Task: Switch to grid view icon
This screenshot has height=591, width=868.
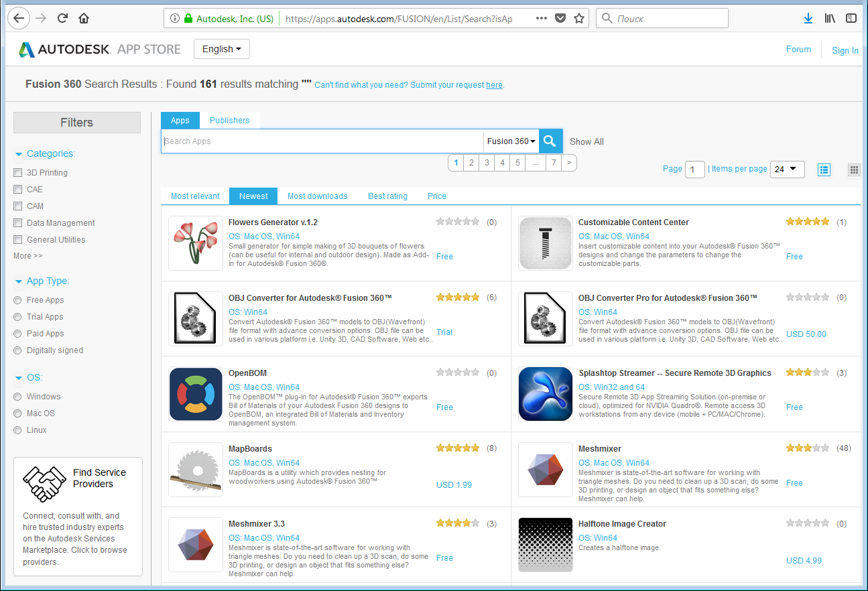Action: 854,170
